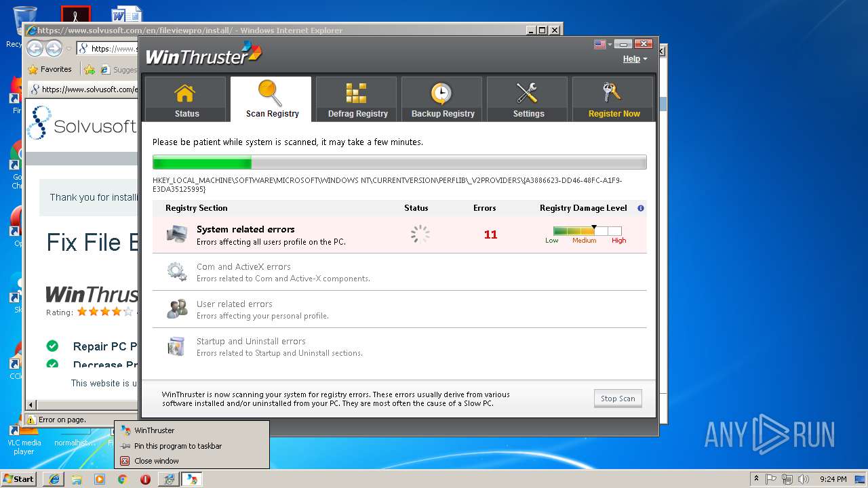This screenshot has height=488, width=868.
Task: Open the network tray icon
Action: [x=787, y=479]
